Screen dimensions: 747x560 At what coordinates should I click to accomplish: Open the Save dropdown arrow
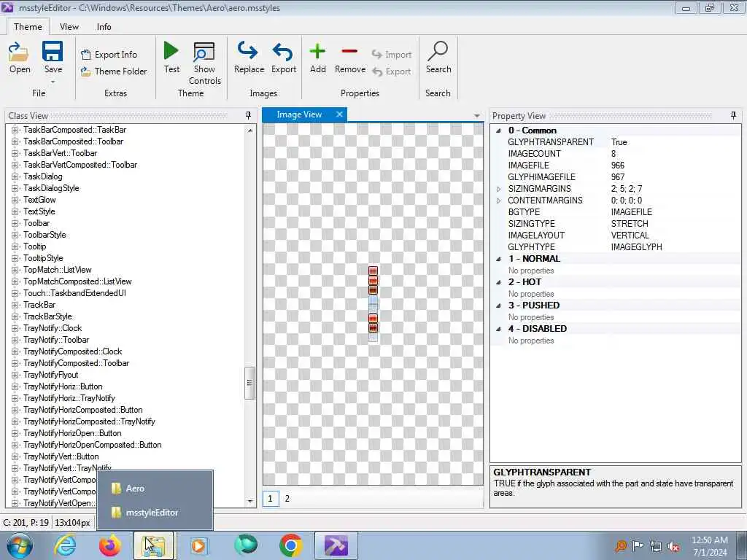pos(53,82)
